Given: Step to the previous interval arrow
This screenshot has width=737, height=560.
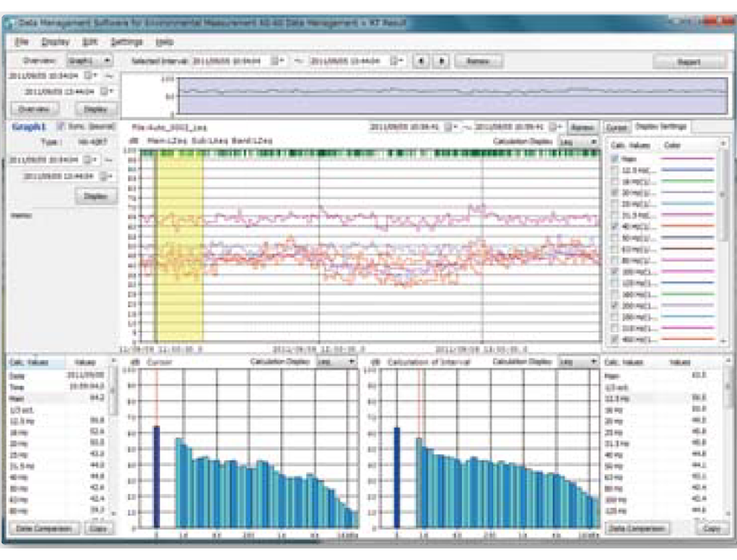Looking at the screenshot, I should (x=421, y=61).
